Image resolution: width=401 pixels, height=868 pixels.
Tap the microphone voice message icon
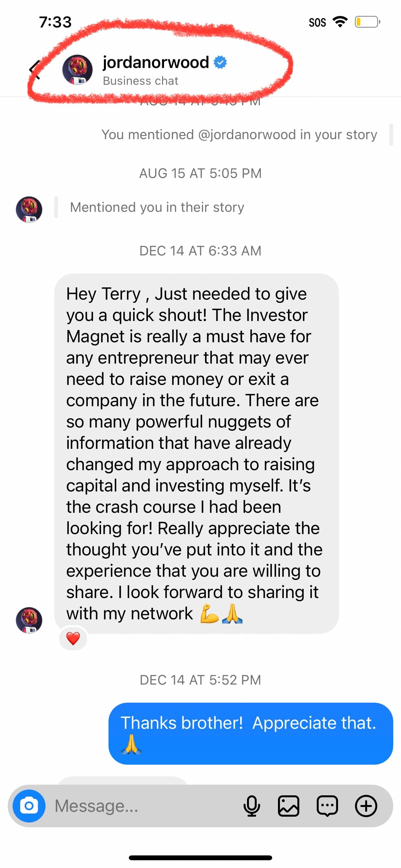252,806
